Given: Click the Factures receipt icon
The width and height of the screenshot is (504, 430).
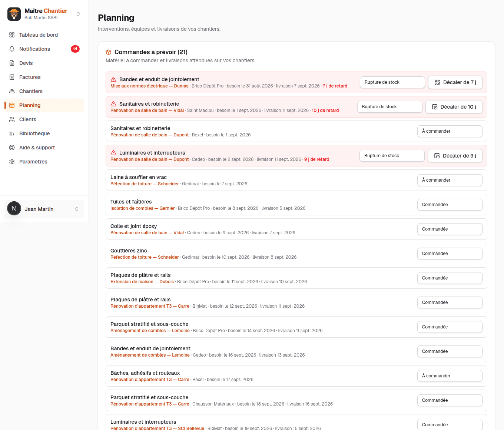Looking at the screenshot, I should pos(12,77).
